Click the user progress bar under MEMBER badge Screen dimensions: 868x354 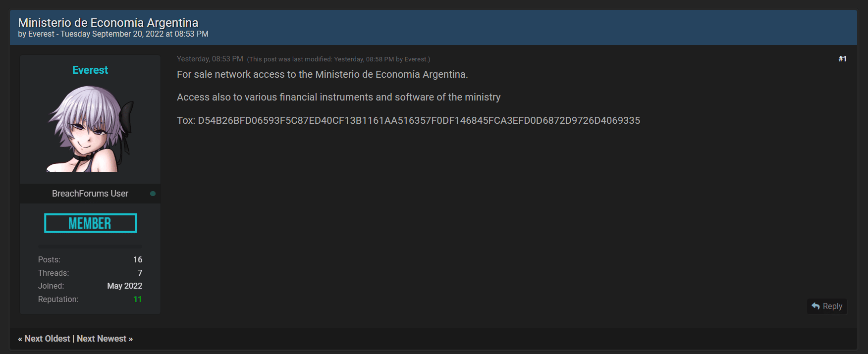point(90,246)
